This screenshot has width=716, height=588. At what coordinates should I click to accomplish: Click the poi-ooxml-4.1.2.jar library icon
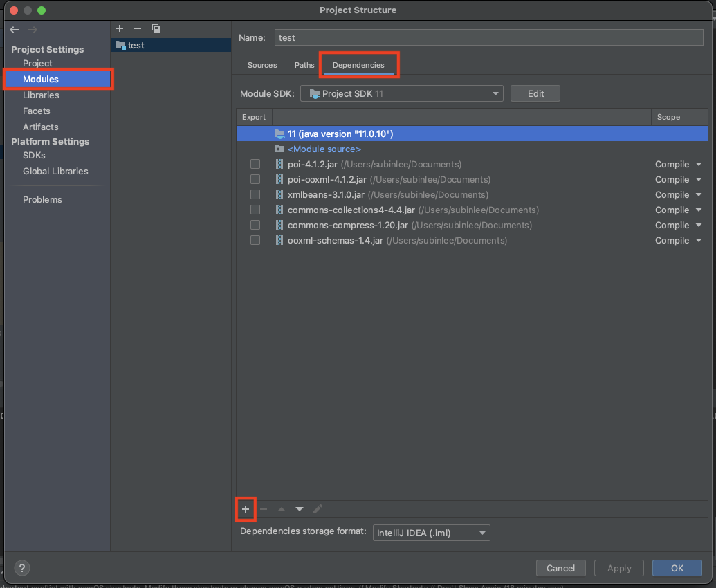279,179
